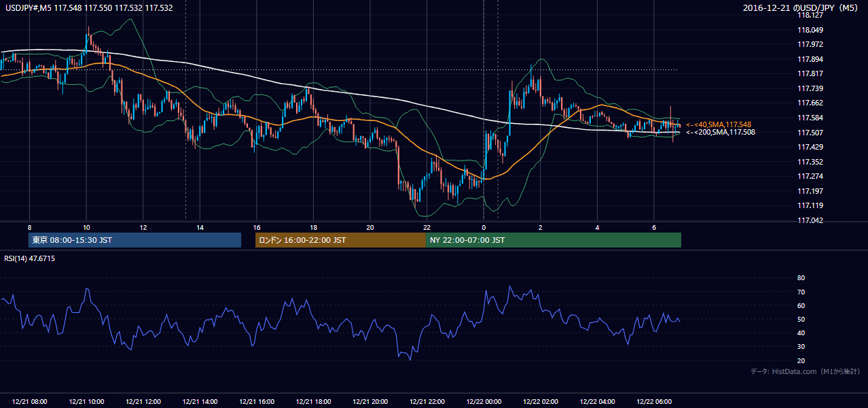Click the 2016-12-21 のUSD/JPY (M5) title
Screen dimensions: 868x408
tap(802, 8)
